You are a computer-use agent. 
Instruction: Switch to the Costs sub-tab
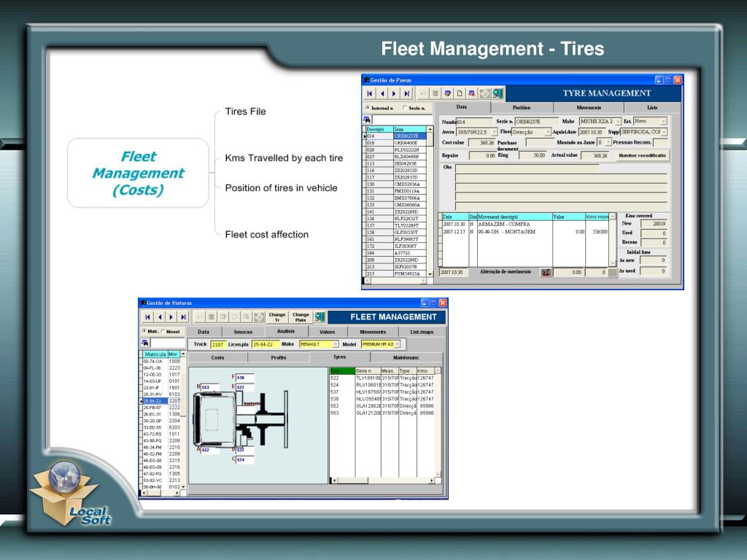point(217,357)
